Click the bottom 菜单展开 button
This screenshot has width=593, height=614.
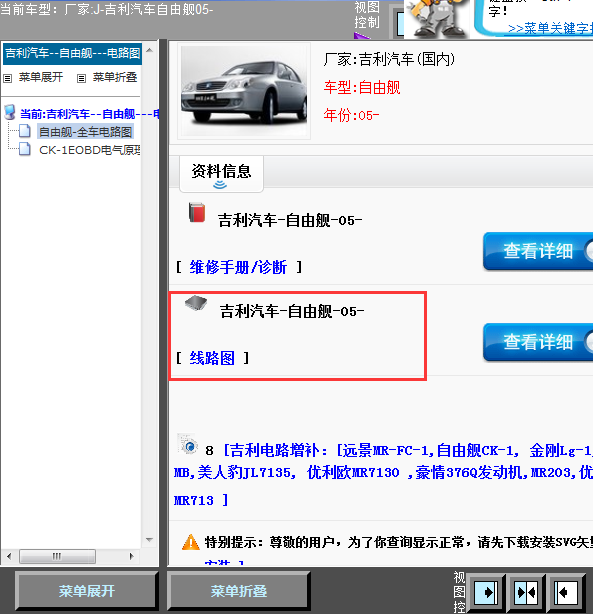[x=87, y=591]
